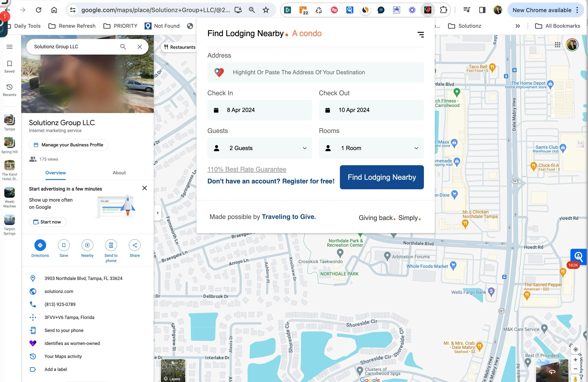
Task: Go to Chrome home page
Action: pyautogui.click(x=54, y=10)
